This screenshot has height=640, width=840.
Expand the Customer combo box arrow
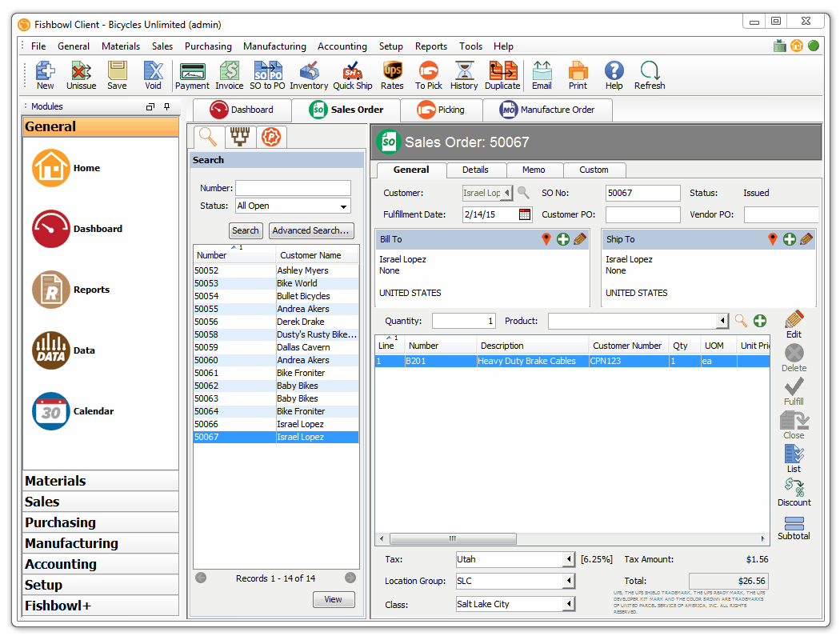click(506, 193)
